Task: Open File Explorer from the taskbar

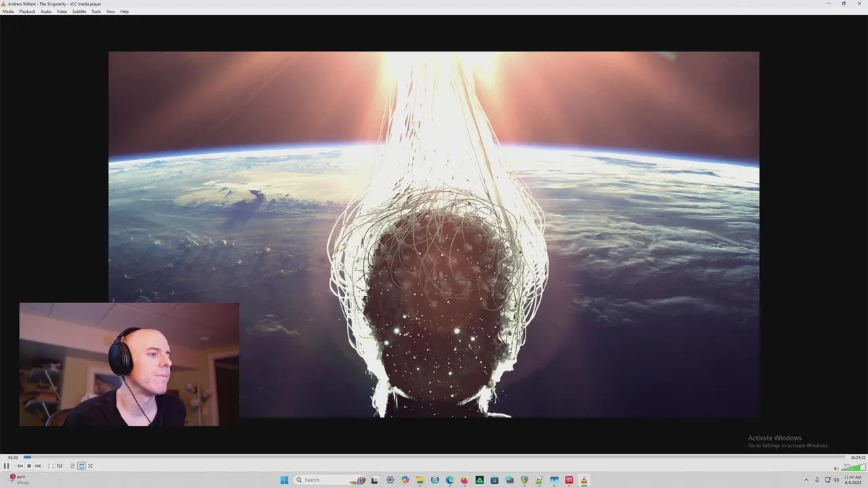Action: 420,480
